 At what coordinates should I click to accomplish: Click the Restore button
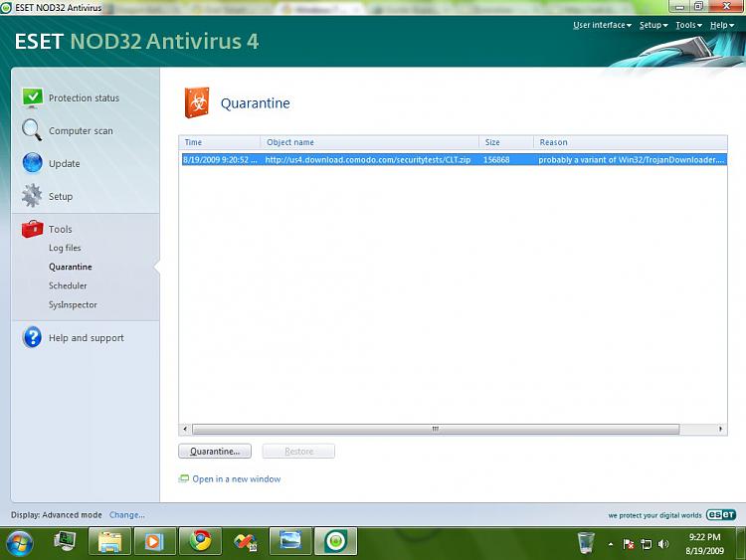point(298,451)
